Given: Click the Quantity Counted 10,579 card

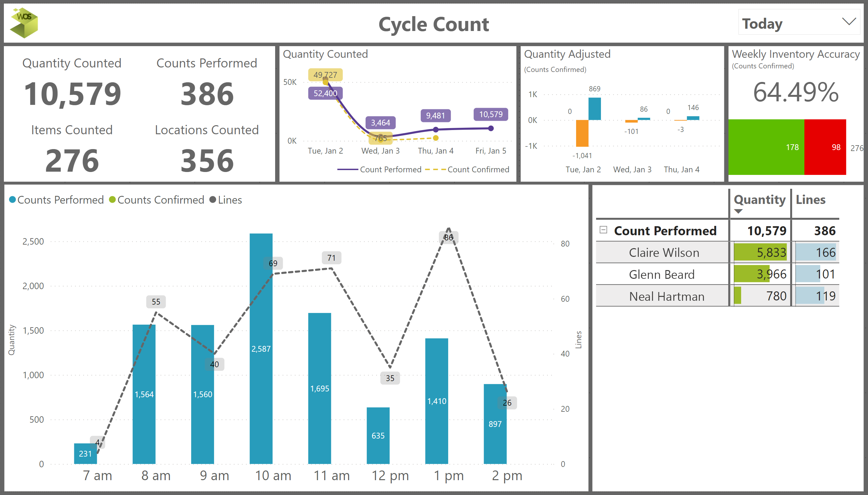Looking at the screenshot, I should click(x=72, y=94).
